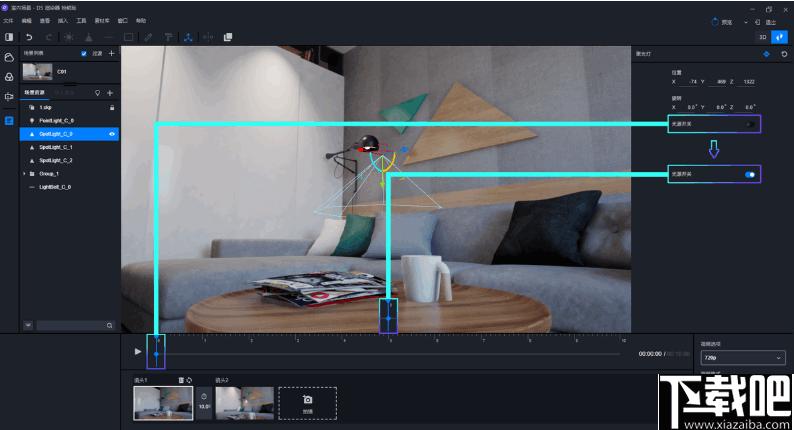Click the refresh icon above shot 1

pos(189,380)
